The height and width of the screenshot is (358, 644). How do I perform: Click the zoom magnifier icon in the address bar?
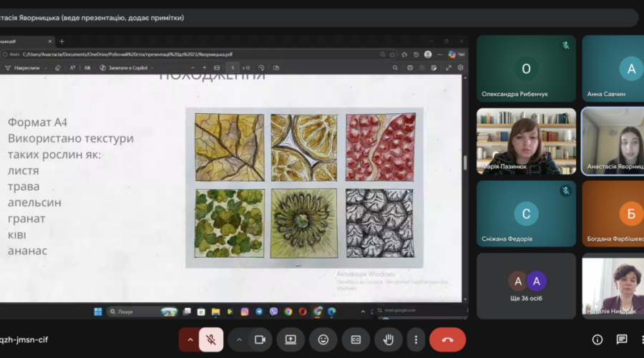(382, 54)
